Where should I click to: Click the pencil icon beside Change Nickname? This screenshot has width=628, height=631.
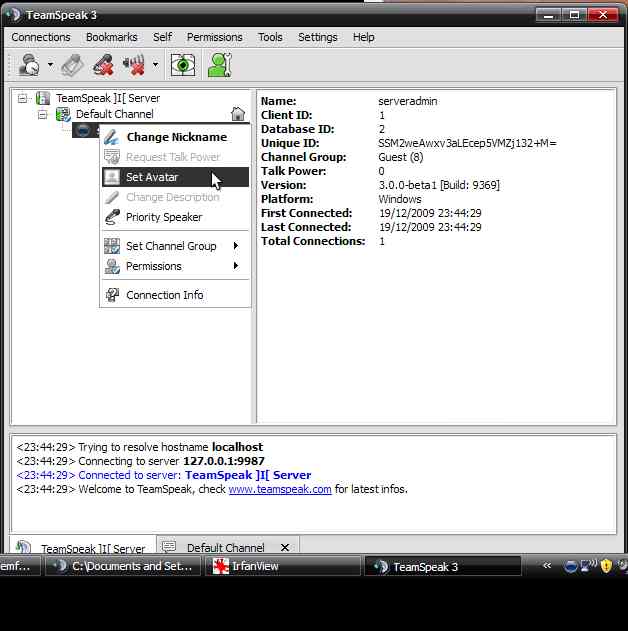[x=111, y=137]
